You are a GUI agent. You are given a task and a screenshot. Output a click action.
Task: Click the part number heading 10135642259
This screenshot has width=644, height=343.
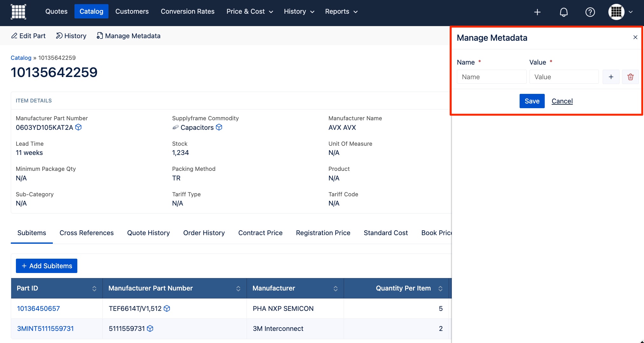tap(54, 72)
